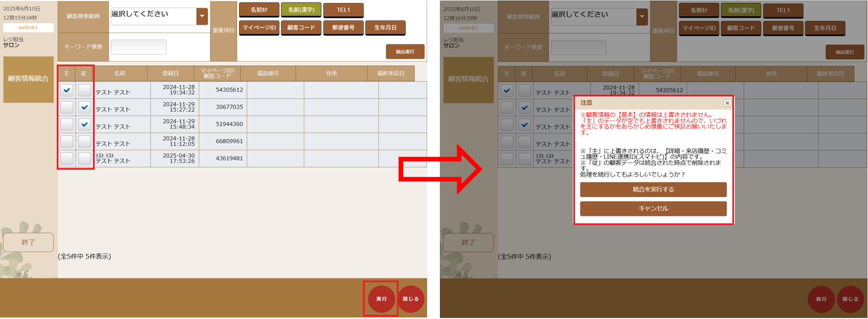The width and height of the screenshot is (868, 319).
Task: Uncheck 従 for customer 51944360 in undimmed screen
Action: click(85, 124)
